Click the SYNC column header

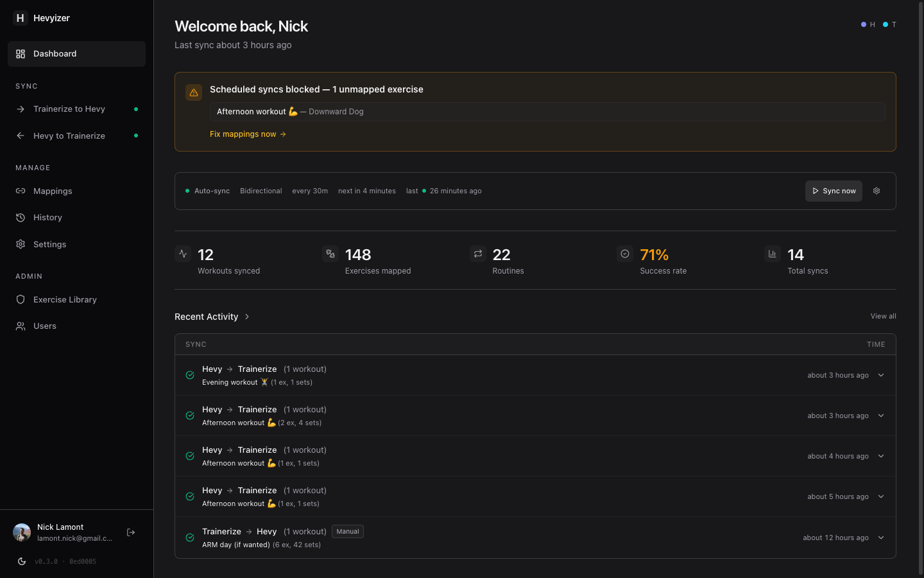pos(196,344)
